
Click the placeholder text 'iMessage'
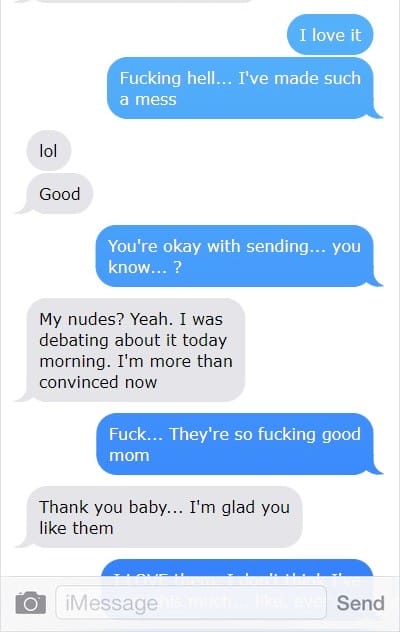[x=112, y=603]
